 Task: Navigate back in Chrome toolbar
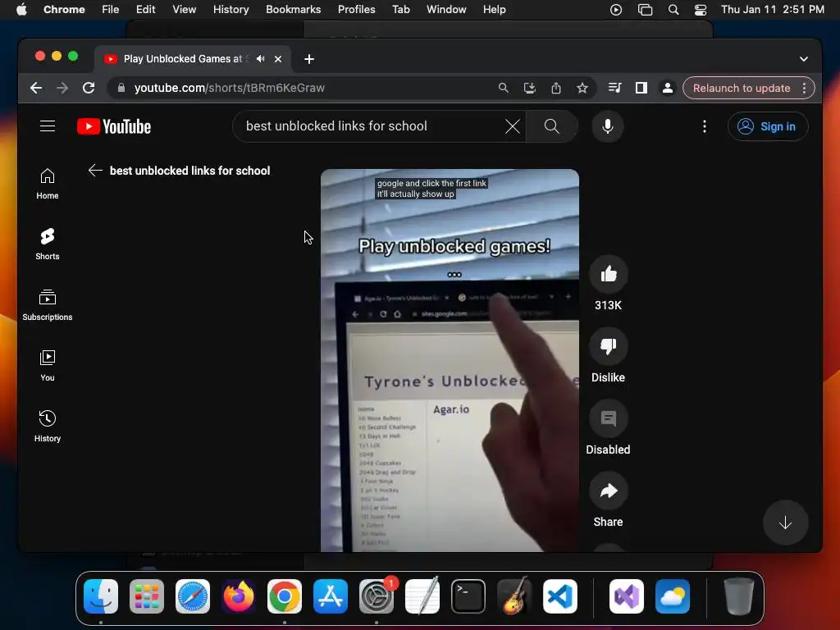point(36,88)
